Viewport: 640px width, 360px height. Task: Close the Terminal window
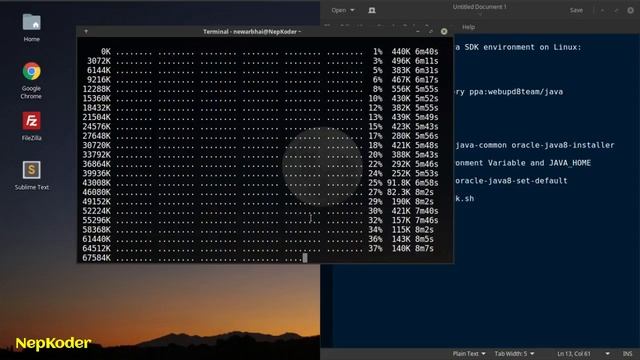tap(444, 31)
